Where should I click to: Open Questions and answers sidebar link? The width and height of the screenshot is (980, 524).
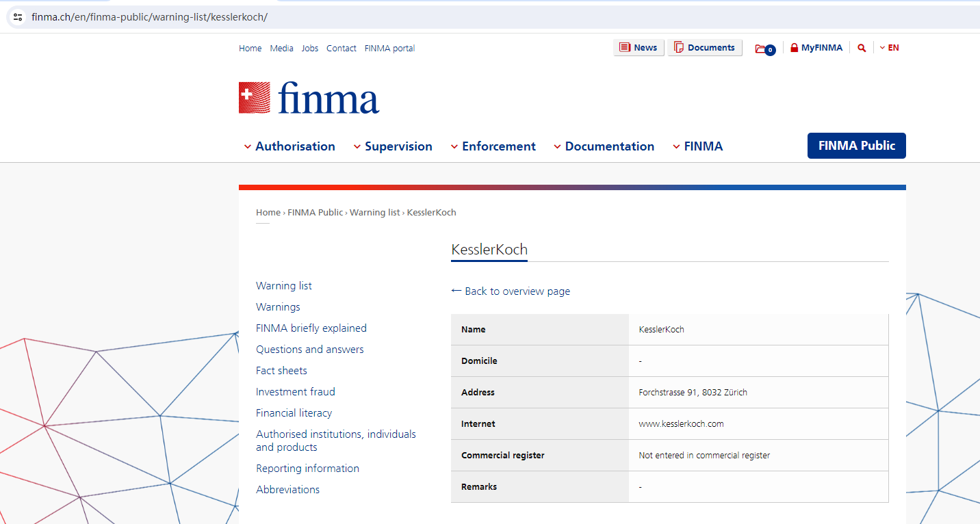[x=310, y=350]
